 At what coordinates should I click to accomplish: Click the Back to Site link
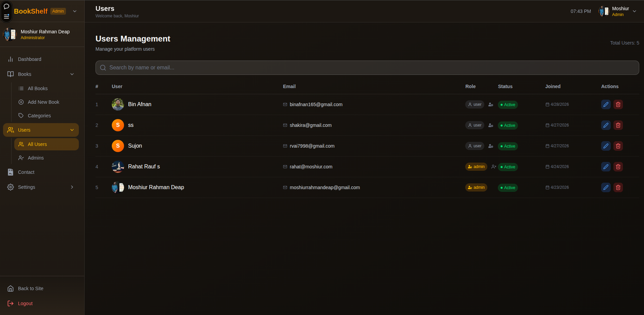pyautogui.click(x=41, y=288)
